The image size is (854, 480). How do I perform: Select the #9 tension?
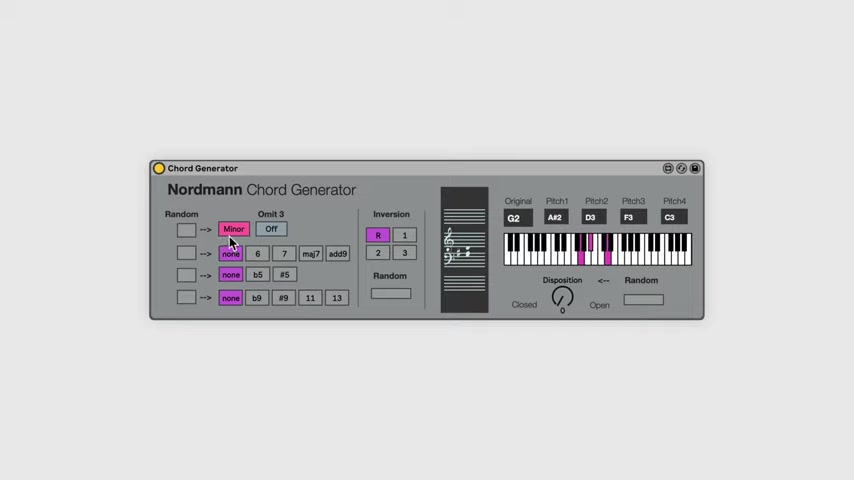[283, 298]
